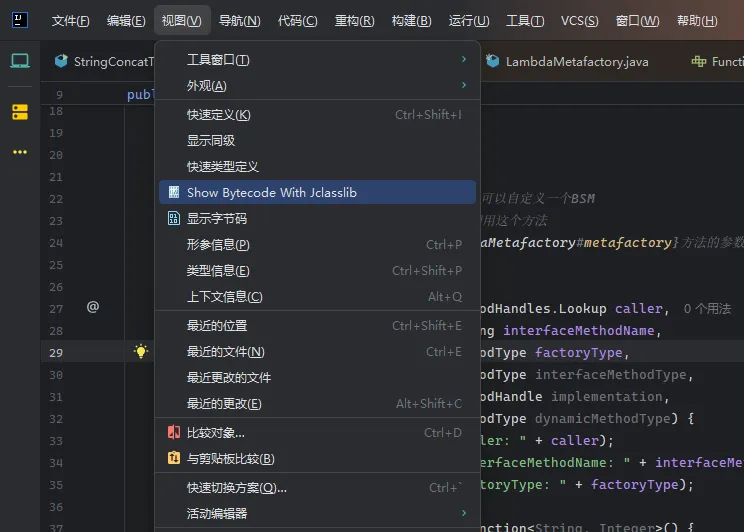Expand the 活动编辑器 submenu arrow
This screenshot has height=532, width=744.
click(x=464, y=513)
